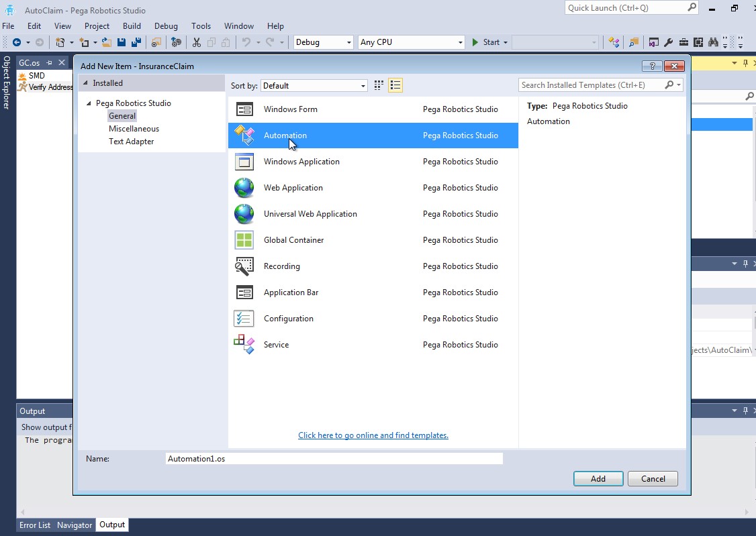Image resolution: width=756 pixels, height=536 pixels.
Task: Switch to small icons view mode
Action: click(378, 85)
